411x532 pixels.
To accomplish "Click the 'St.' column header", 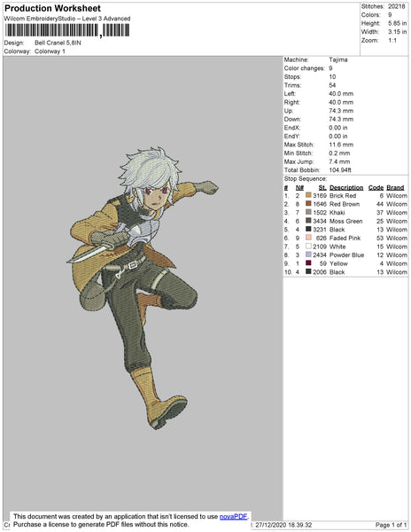I will 322,187.
